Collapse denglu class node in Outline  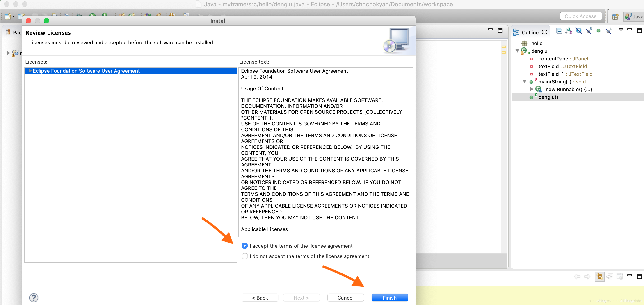(517, 51)
